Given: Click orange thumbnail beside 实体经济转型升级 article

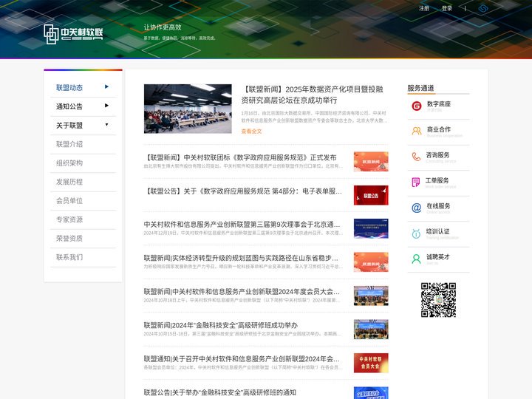Looking at the screenshot, I should [x=371, y=262].
